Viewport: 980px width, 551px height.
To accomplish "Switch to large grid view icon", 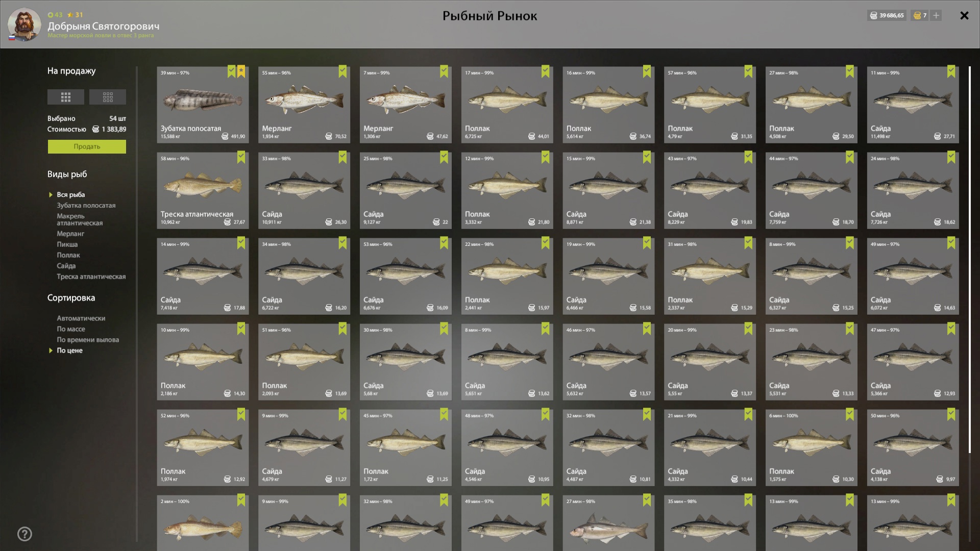I will coord(66,97).
